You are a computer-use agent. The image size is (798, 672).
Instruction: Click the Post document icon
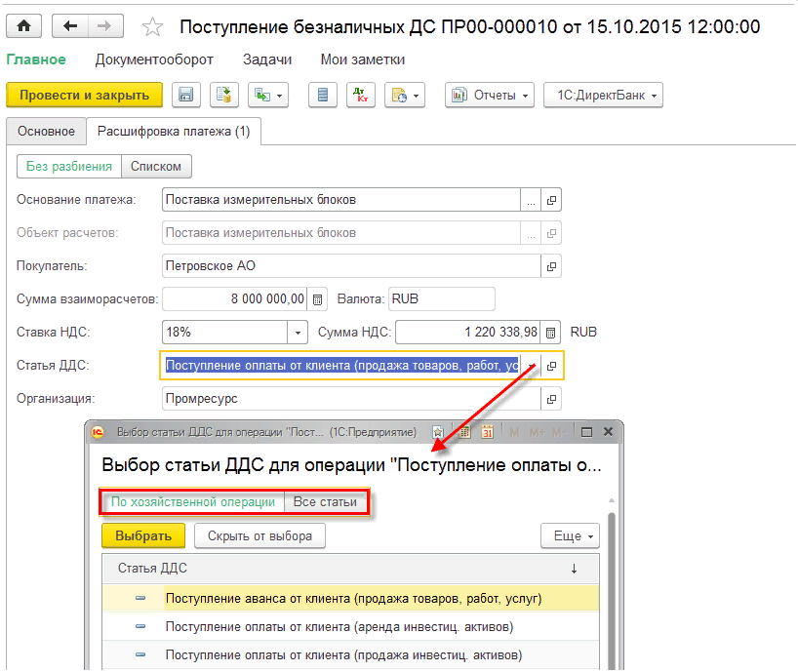[x=224, y=95]
